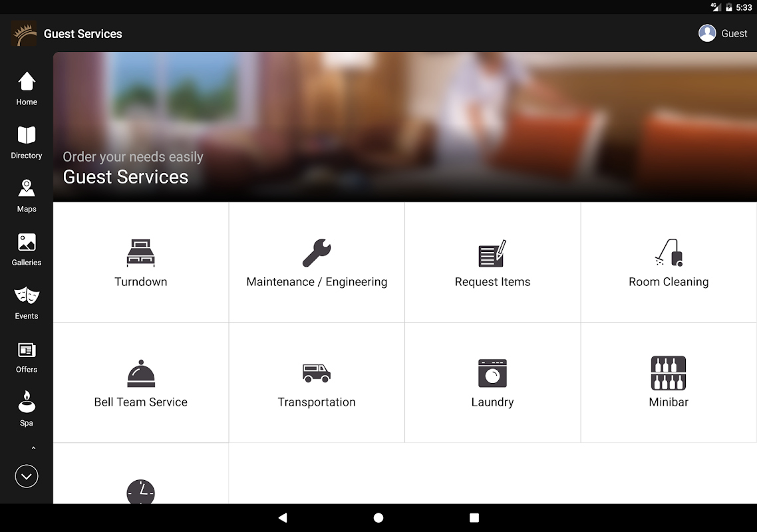757x532 pixels.
Task: Go to Home in the sidebar
Action: (27, 89)
